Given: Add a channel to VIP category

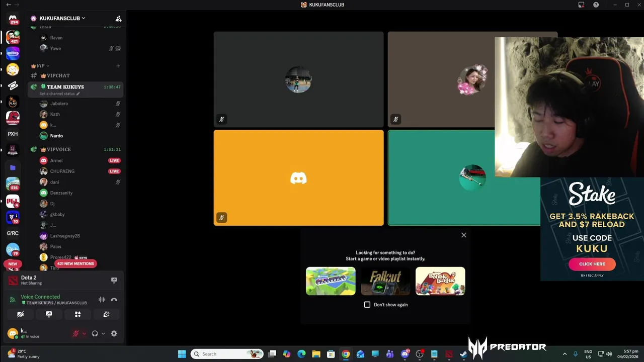Looking at the screenshot, I should (x=118, y=66).
